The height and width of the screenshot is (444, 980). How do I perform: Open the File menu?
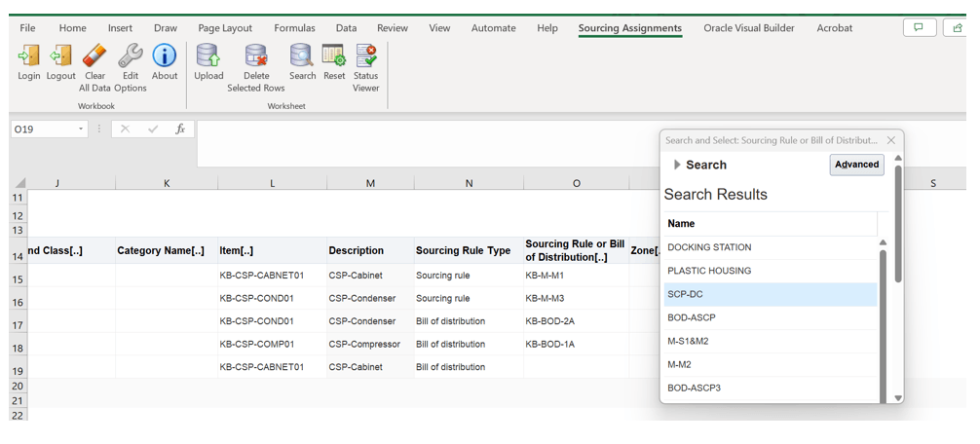27,28
